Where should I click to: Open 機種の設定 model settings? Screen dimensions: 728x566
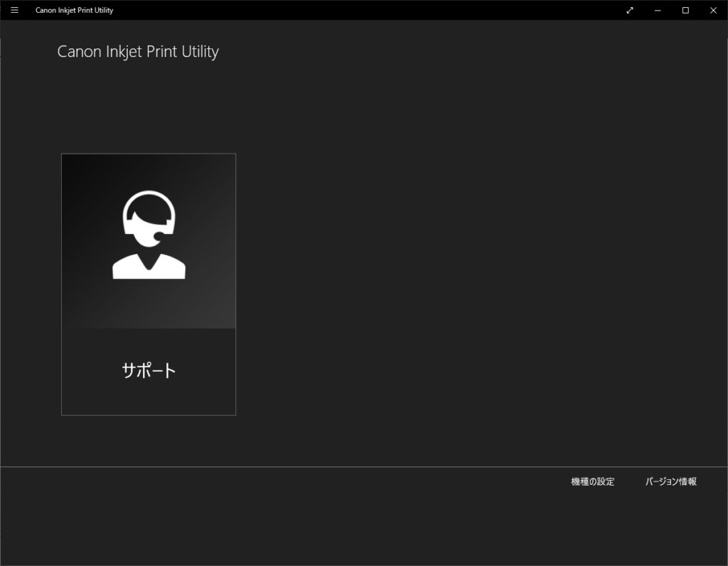tap(592, 481)
